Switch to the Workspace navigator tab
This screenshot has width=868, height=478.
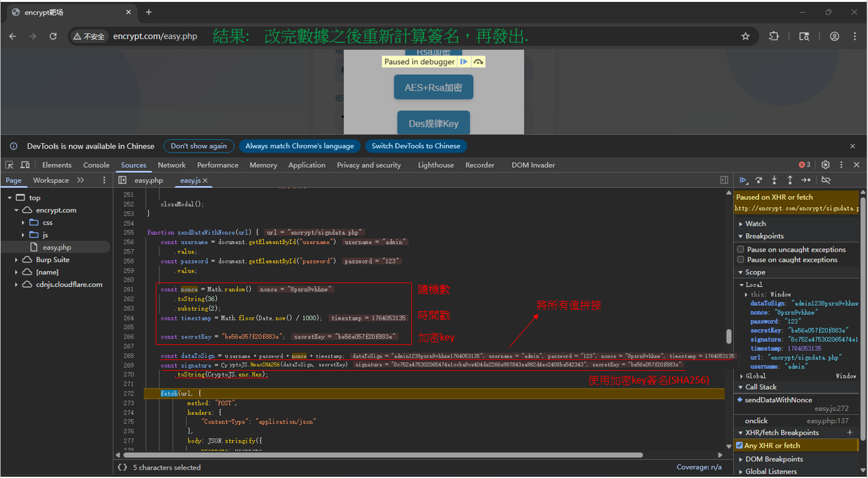coord(51,180)
